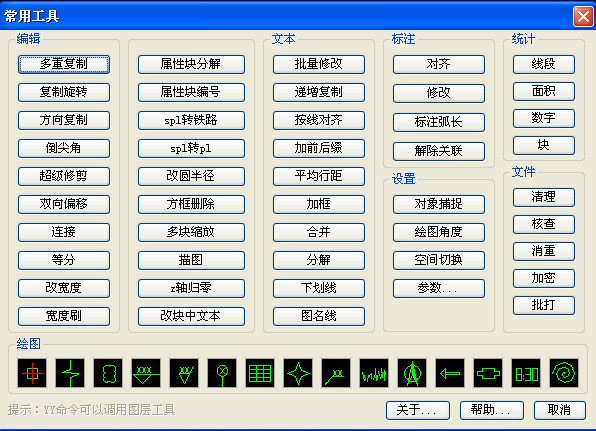
Task: Open the 参数... settings dialog
Action: pos(439,288)
